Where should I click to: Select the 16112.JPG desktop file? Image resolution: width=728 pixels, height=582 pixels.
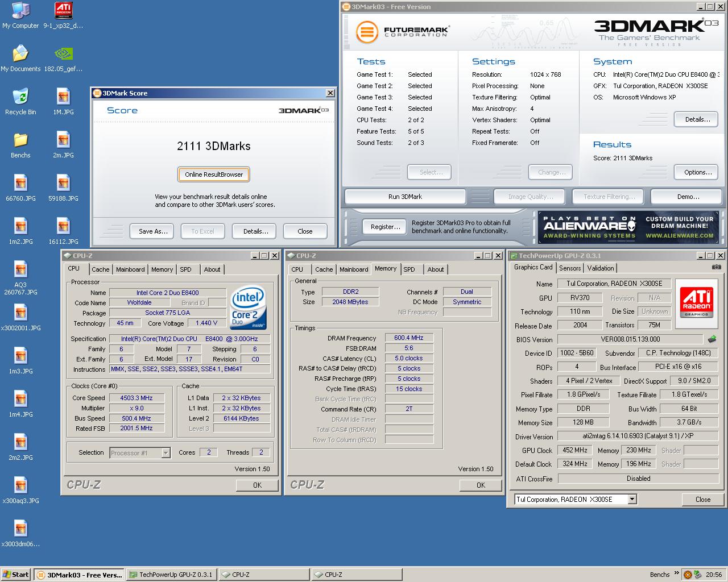pos(63,231)
